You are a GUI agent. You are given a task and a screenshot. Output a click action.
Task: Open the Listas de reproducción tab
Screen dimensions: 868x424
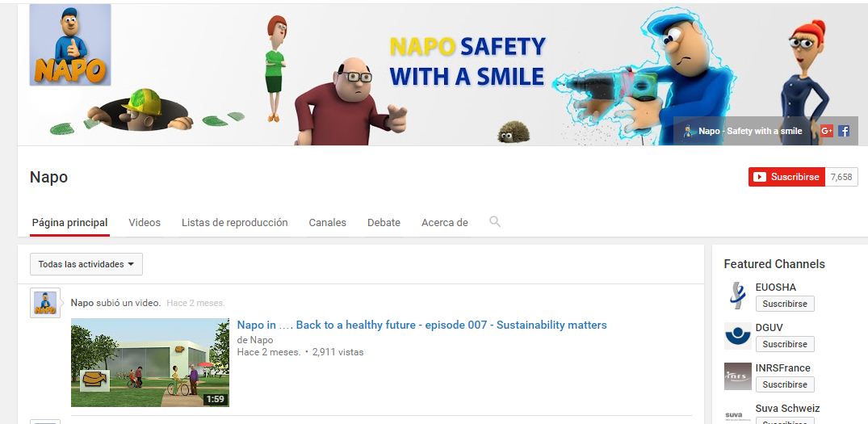[235, 223]
